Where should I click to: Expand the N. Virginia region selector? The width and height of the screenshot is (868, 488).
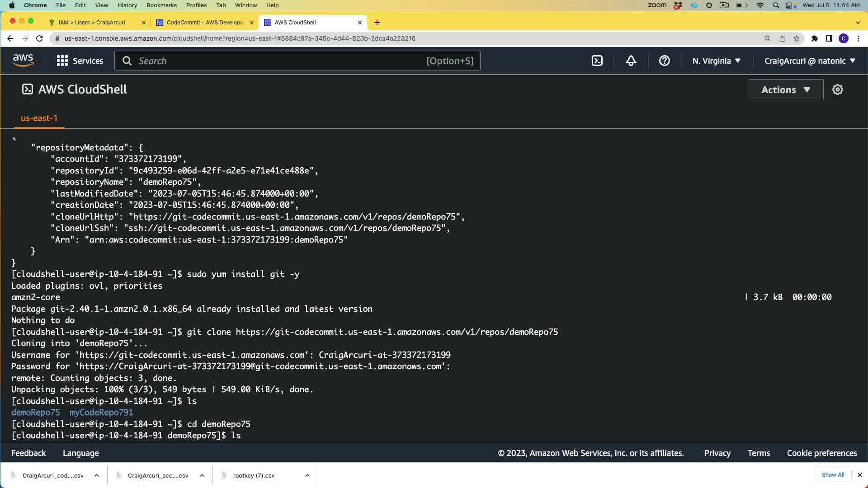716,61
